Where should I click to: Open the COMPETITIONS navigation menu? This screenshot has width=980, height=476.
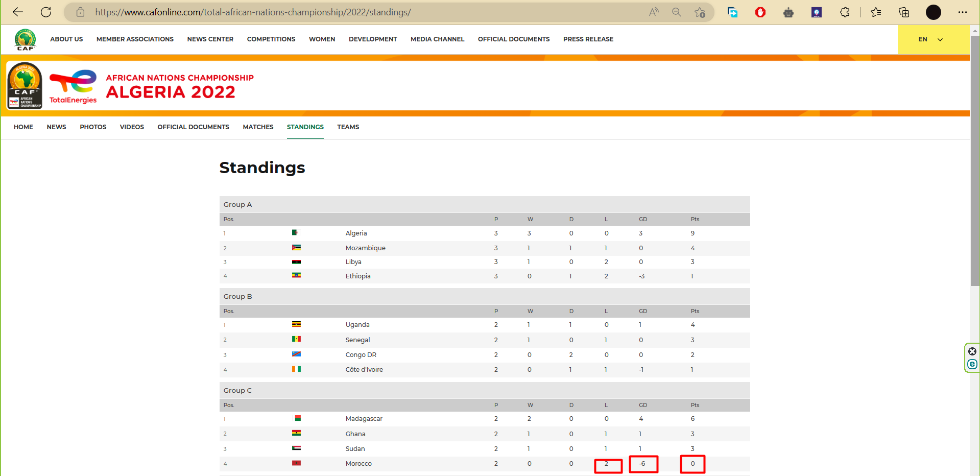pyautogui.click(x=271, y=39)
